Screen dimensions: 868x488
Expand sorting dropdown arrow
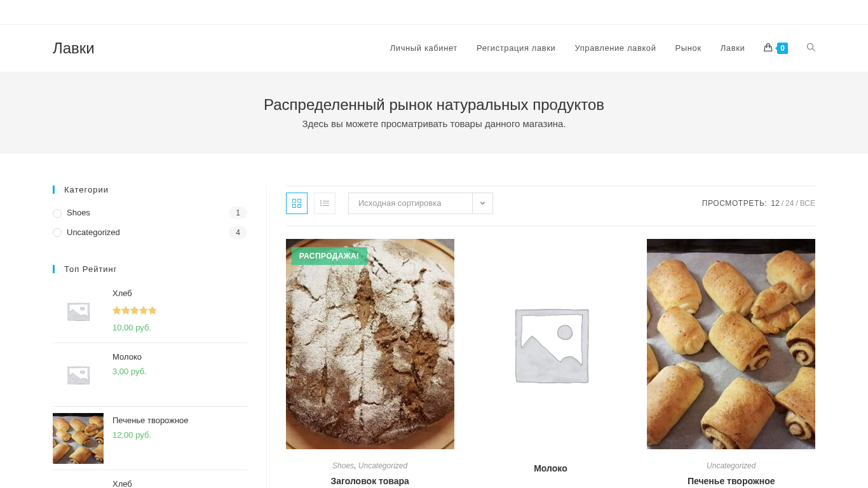(x=482, y=203)
